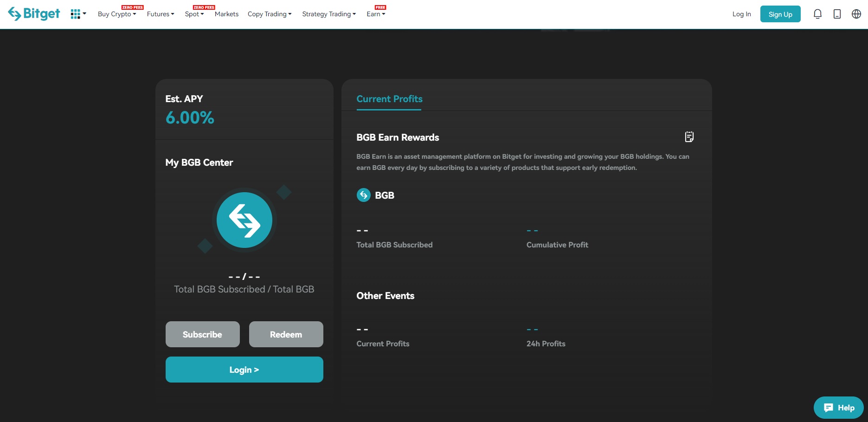
Task: Click the BGB Earn Rewards heading
Action: tap(398, 137)
